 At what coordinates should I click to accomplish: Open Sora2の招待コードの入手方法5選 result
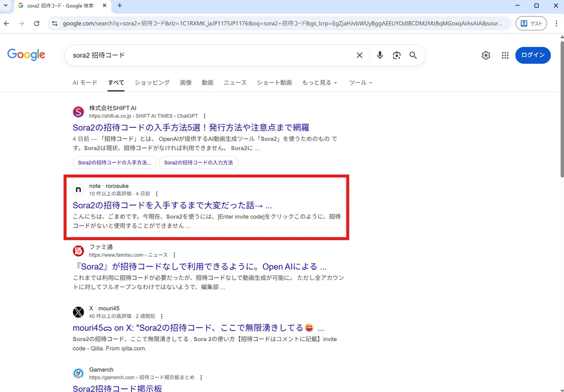[x=191, y=127]
